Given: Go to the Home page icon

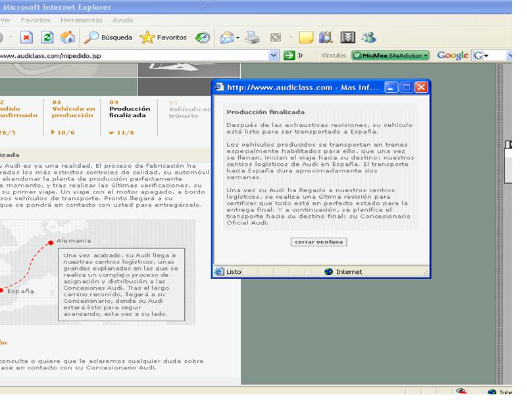Looking at the screenshot, I should (x=68, y=38).
